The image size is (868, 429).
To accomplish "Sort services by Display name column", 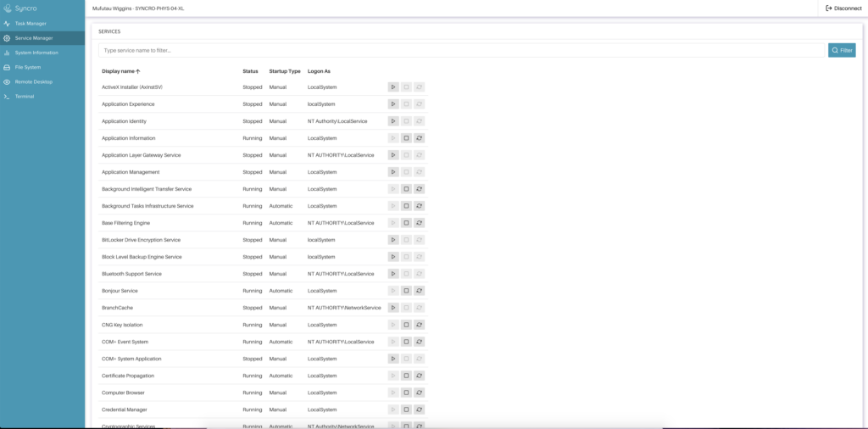I will 121,71.
